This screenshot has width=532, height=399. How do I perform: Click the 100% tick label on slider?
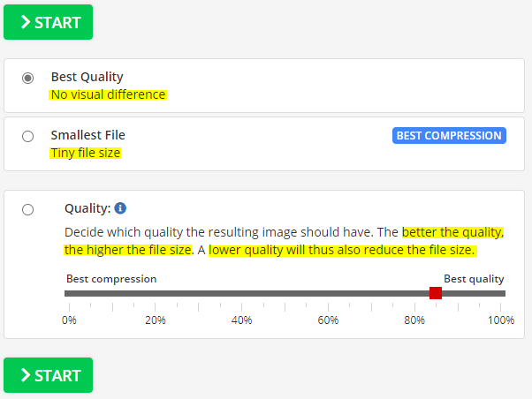(x=500, y=320)
